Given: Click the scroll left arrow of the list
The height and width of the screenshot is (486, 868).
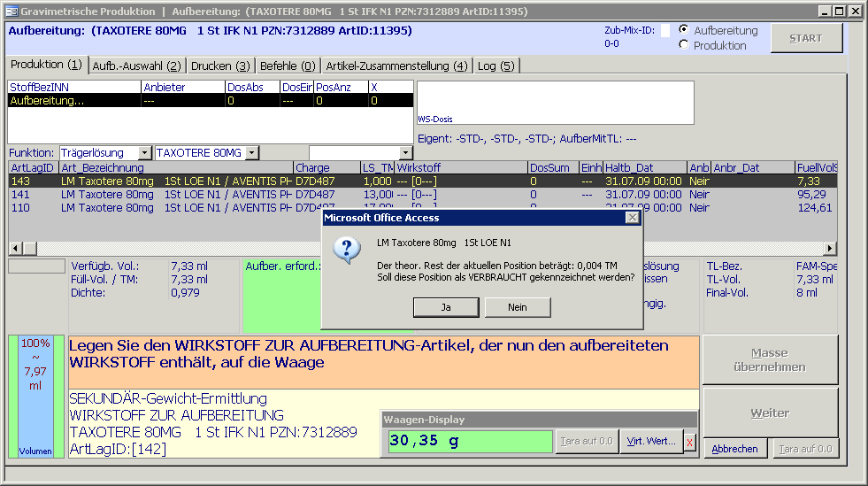Looking at the screenshot, I should (x=16, y=249).
